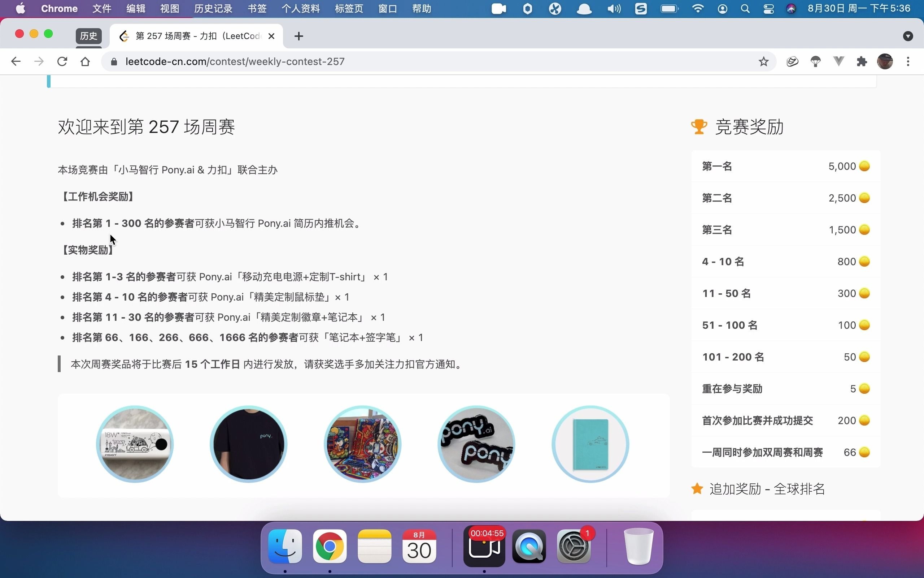This screenshot has height=578, width=924.
Task: Click the 4 - 10 名 reward row
Action: [x=786, y=262]
